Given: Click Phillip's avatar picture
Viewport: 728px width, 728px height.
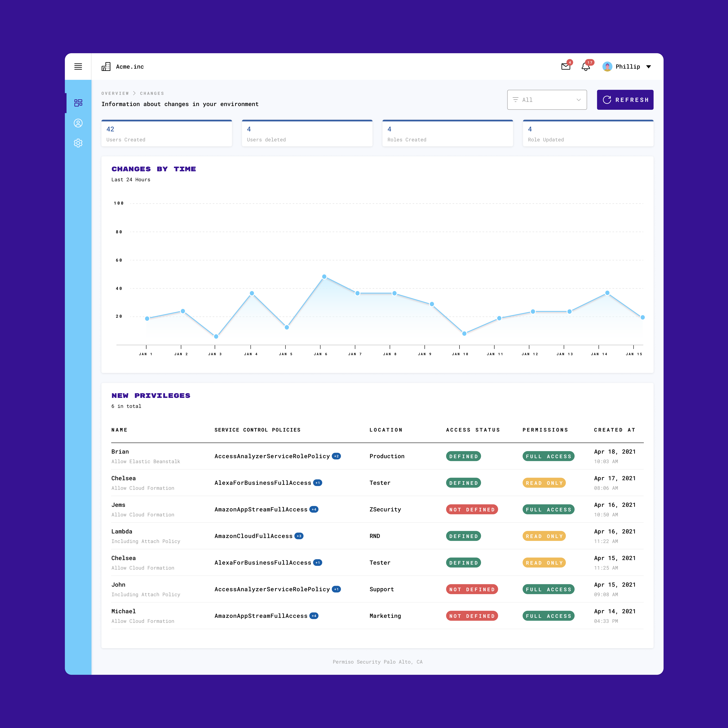Looking at the screenshot, I should (607, 67).
